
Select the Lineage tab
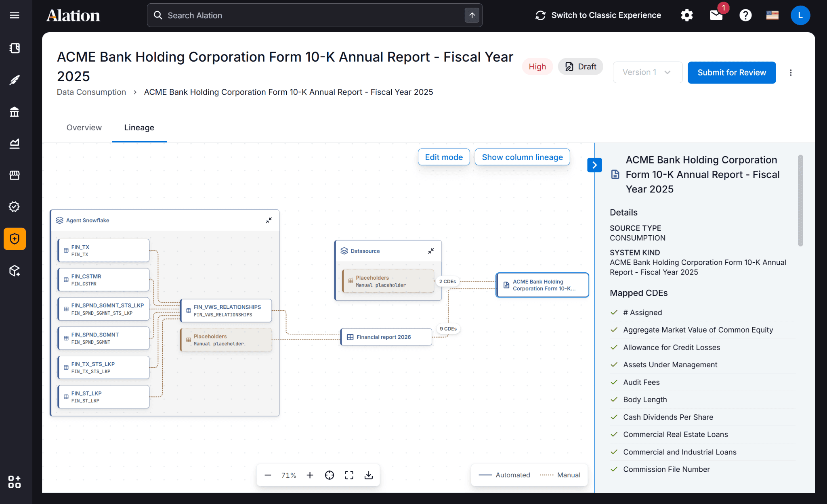[x=139, y=128]
